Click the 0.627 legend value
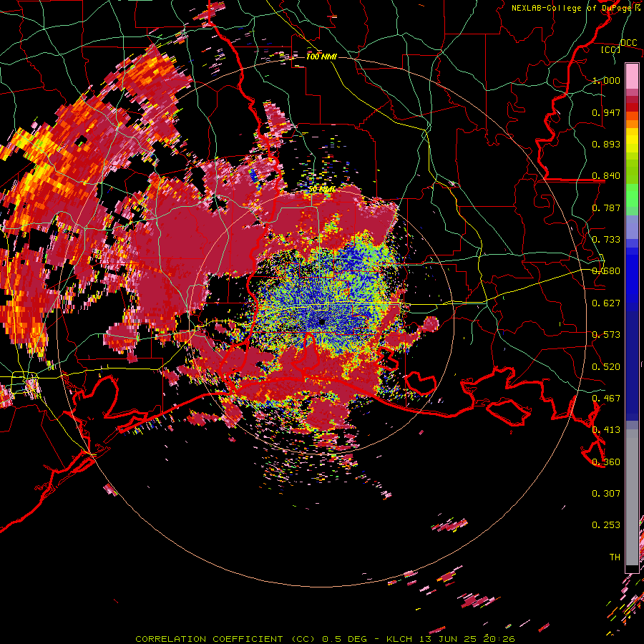Viewport: 644px width, 644px height. (x=606, y=303)
